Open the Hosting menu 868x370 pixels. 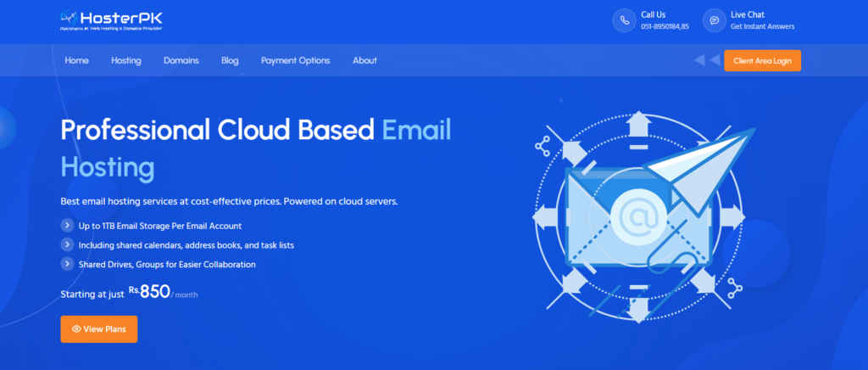tap(126, 60)
